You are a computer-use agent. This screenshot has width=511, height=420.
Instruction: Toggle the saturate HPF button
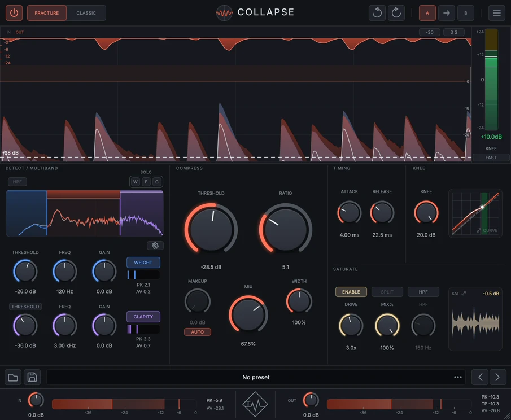point(423,292)
